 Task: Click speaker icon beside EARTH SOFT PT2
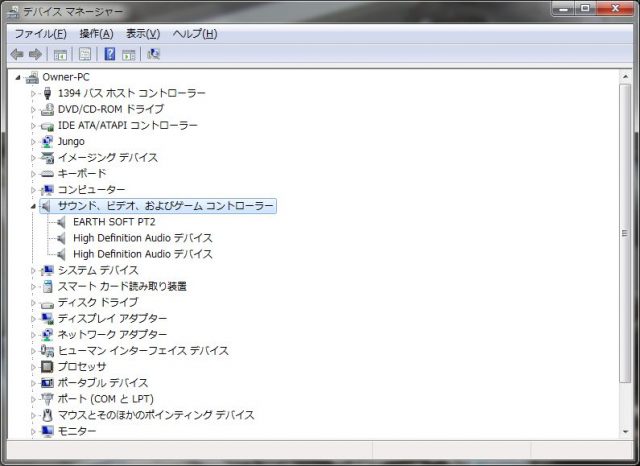coord(61,222)
